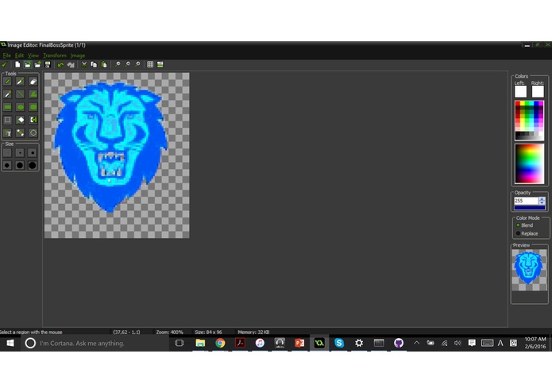Pick a color from the gradient spectrum
552x392 pixels.
(529, 163)
